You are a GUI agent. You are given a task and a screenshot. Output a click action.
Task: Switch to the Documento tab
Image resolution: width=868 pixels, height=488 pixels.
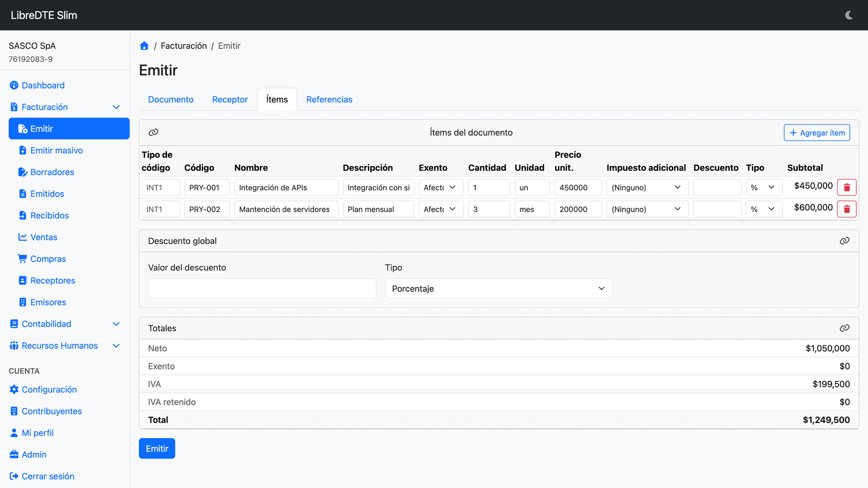tap(171, 99)
